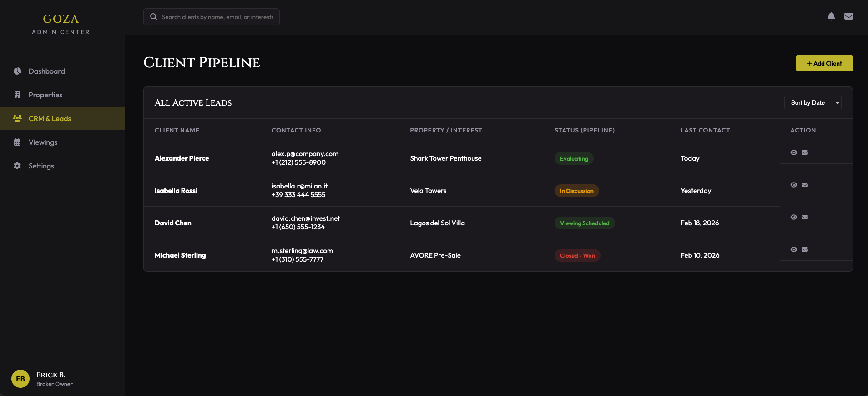Viewport: 868px width, 396px height.
Task: Click the Add Client button
Action: point(824,63)
